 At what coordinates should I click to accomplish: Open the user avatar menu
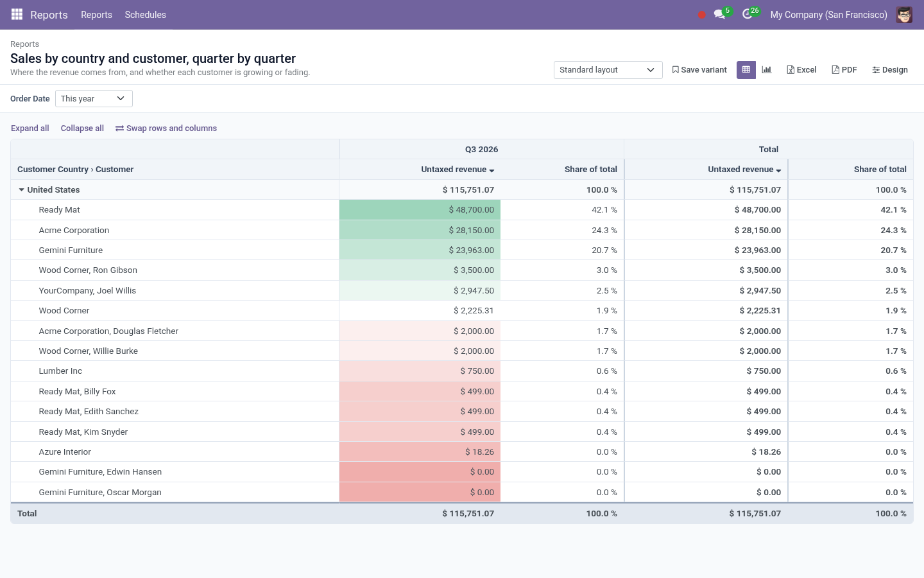tap(904, 14)
